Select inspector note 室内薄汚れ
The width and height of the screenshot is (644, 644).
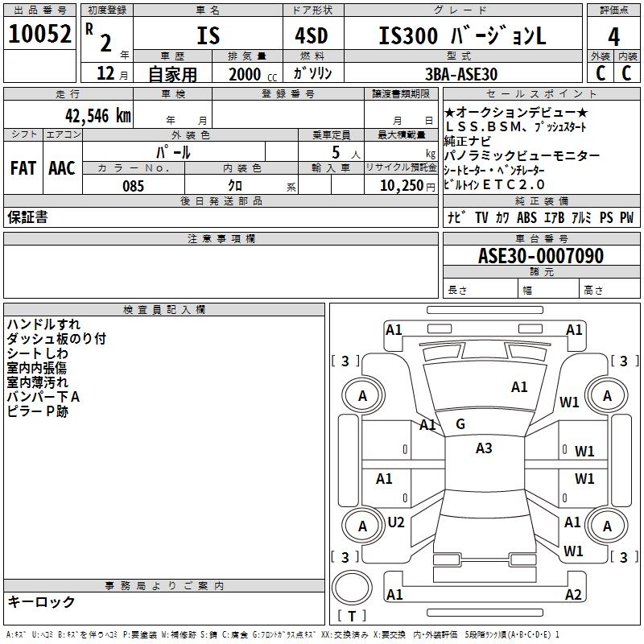37,382
